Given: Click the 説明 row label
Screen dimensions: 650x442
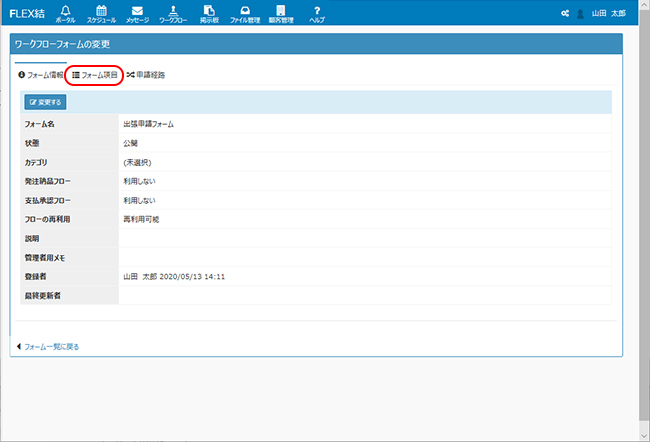Looking at the screenshot, I should [x=32, y=239].
